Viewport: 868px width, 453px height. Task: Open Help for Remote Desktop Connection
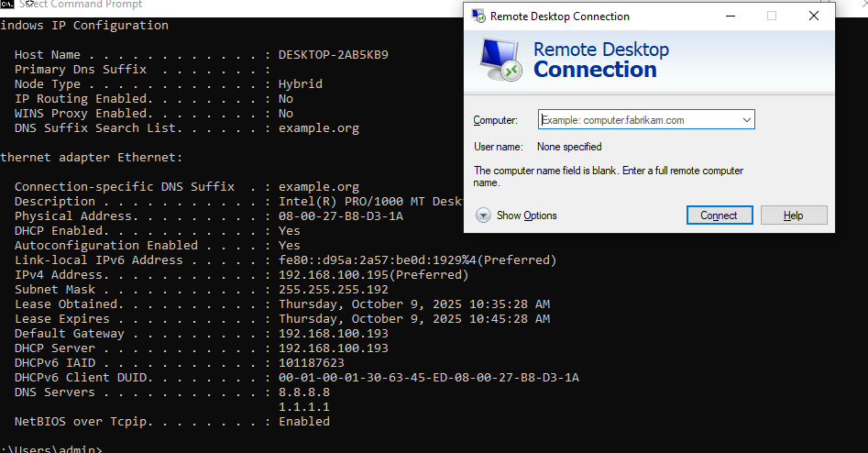[x=793, y=215]
